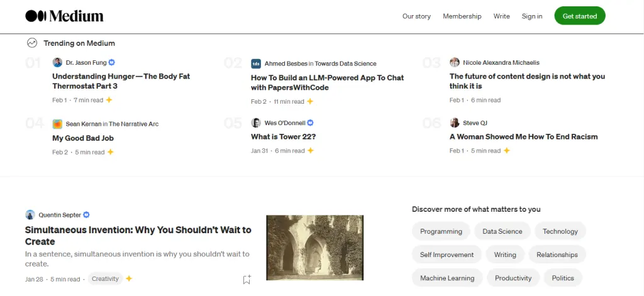Open How To Build an LLM-Powered App article
The width and height of the screenshot is (644, 296).
(327, 82)
